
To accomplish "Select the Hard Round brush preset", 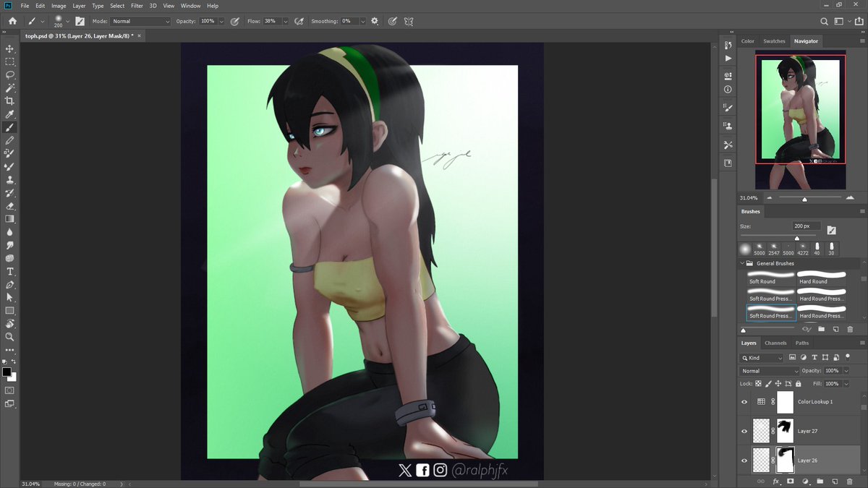I will (822, 278).
